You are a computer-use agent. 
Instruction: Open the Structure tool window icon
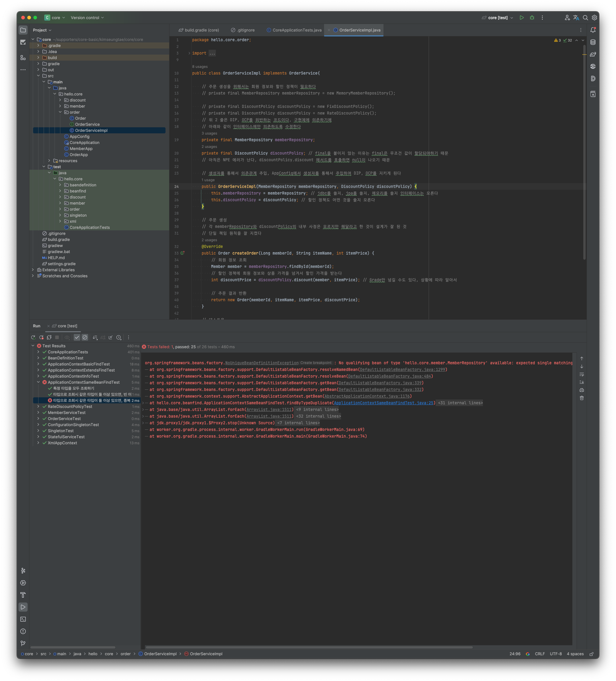[x=23, y=58]
